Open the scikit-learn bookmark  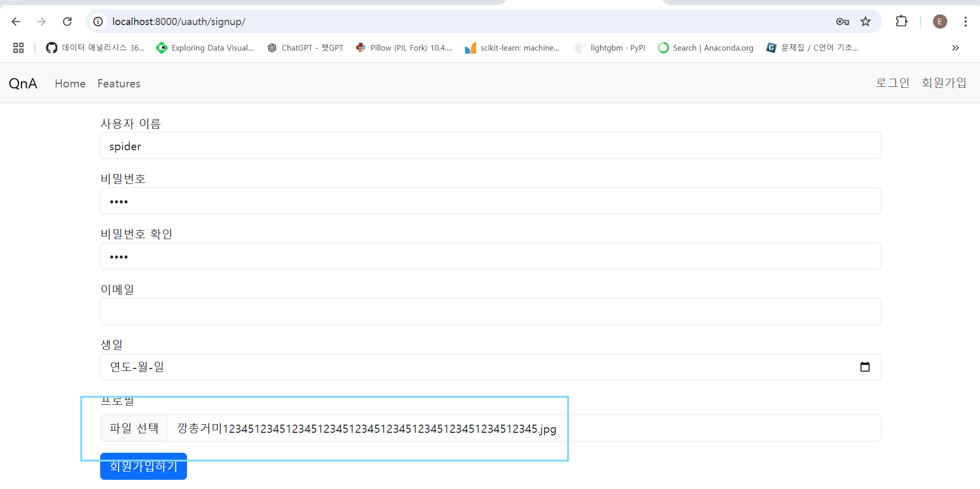[512, 48]
